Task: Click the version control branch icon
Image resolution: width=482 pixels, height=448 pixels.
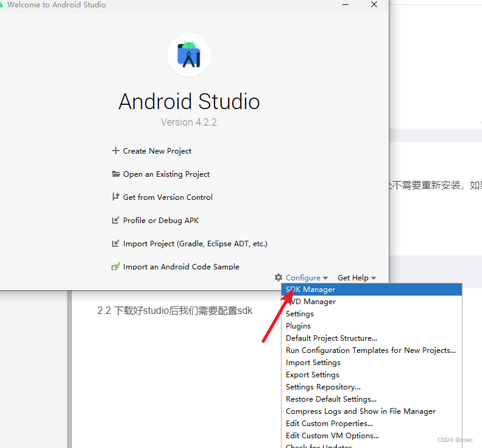Action: point(116,196)
